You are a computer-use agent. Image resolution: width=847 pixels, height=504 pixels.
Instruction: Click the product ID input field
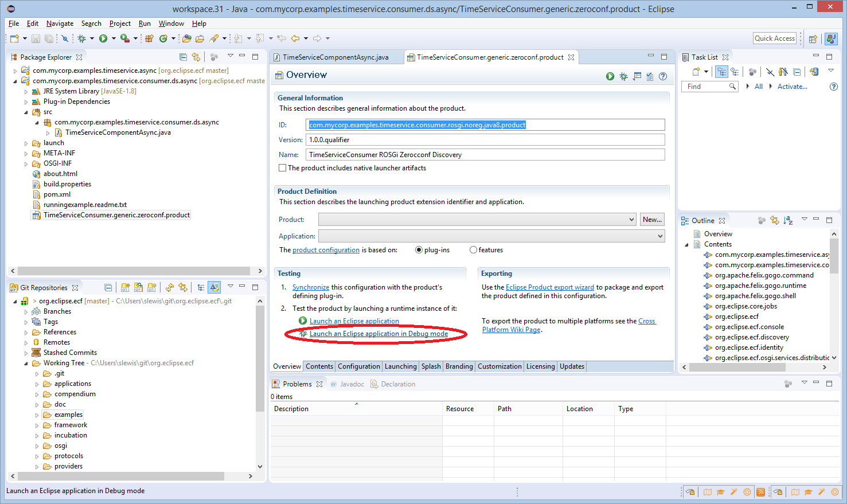(x=485, y=125)
